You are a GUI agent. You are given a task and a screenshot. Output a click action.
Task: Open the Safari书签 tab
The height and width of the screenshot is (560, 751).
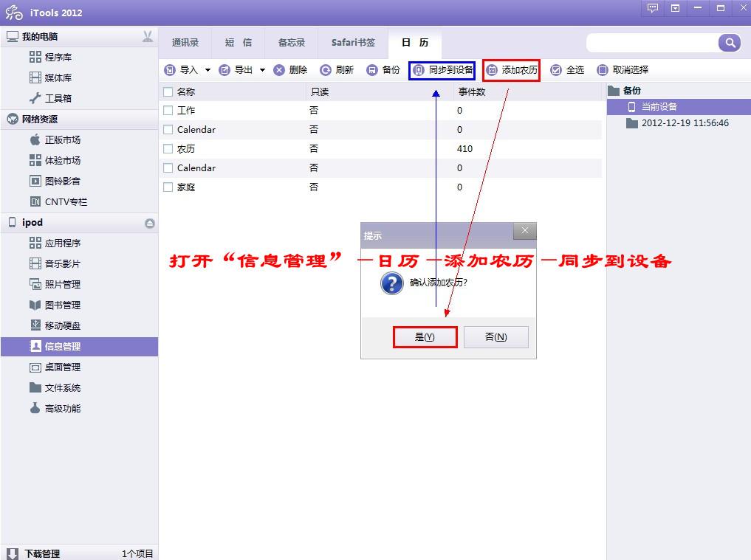[x=352, y=42]
